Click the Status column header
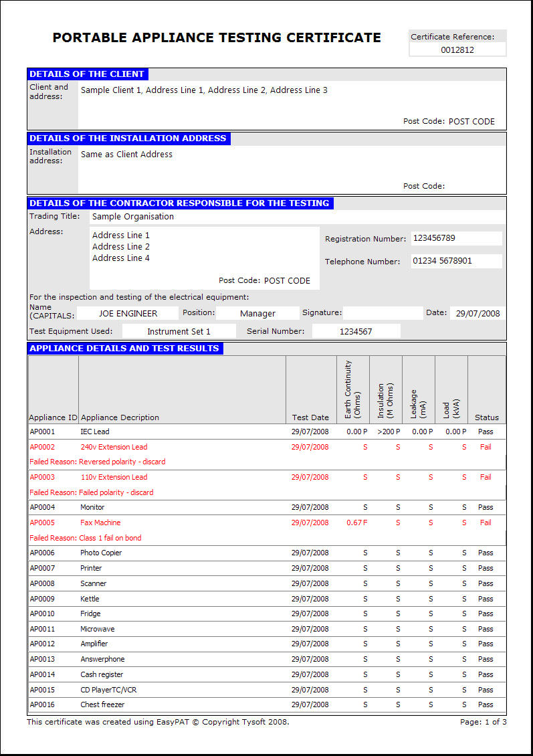Screen dimensions: 533x756 click(487, 417)
